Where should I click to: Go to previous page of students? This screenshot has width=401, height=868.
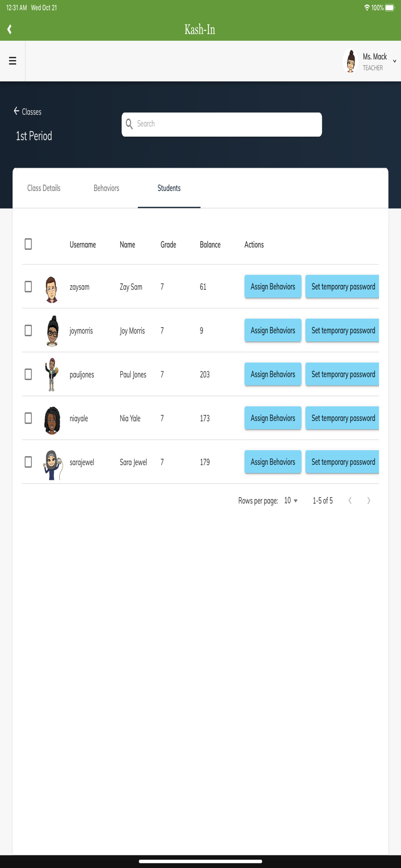pos(350,500)
